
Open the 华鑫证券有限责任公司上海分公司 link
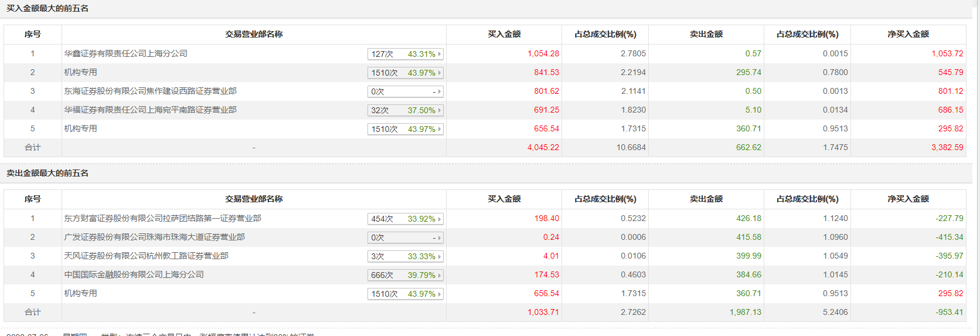(125, 53)
